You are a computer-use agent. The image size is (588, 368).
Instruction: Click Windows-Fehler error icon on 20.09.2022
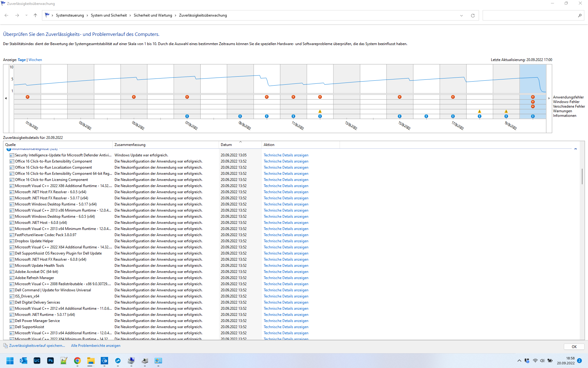(x=533, y=102)
